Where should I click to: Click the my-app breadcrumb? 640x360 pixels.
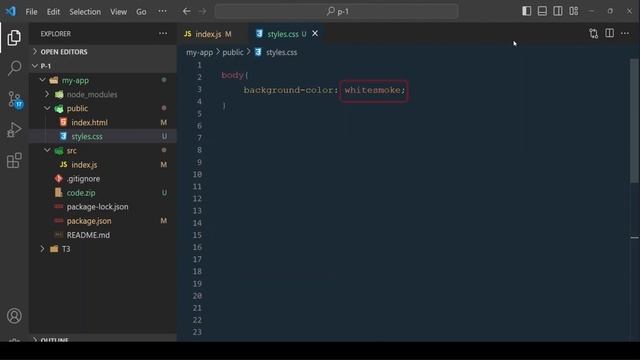click(x=199, y=52)
